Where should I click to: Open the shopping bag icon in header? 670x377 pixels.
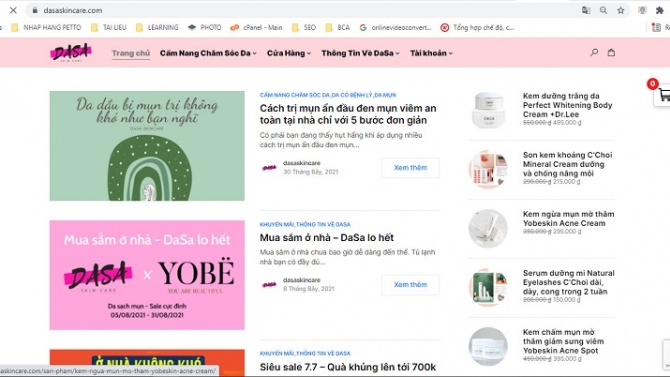point(611,53)
